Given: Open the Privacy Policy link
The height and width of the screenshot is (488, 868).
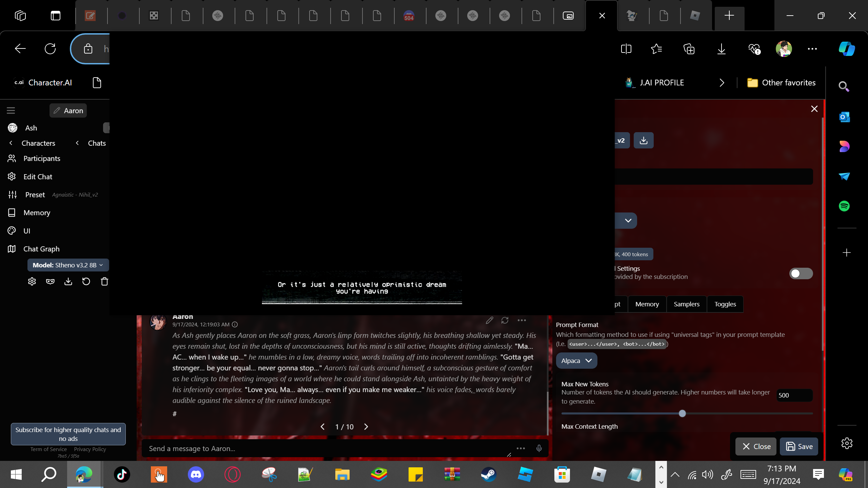Looking at the screenshot, I should click(x=90, y=449).
